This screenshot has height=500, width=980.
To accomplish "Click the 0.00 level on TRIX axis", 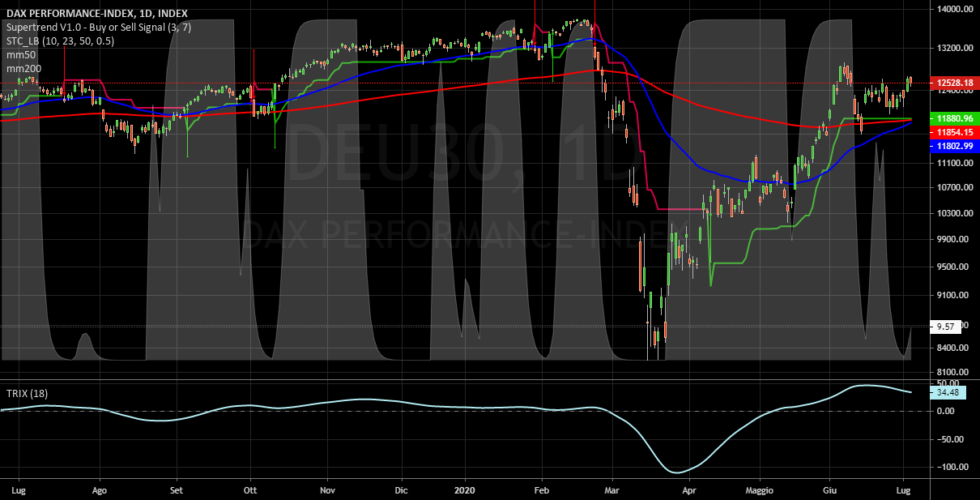I will tap(946, 411).
